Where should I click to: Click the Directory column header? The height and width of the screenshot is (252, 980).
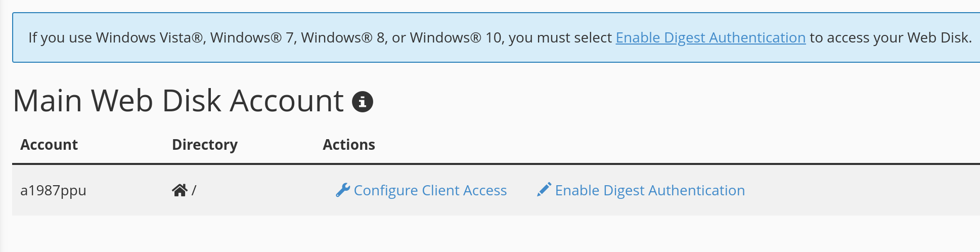point(205,145)
